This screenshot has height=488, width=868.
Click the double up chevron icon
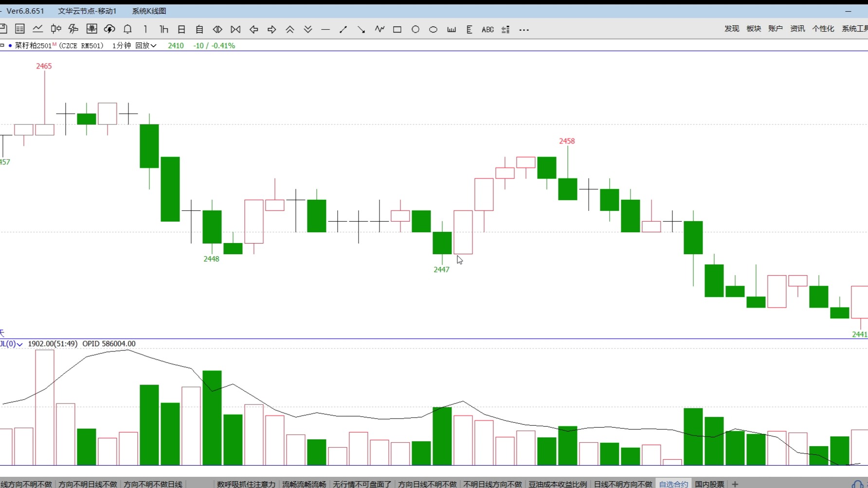[x=289, y=30]
